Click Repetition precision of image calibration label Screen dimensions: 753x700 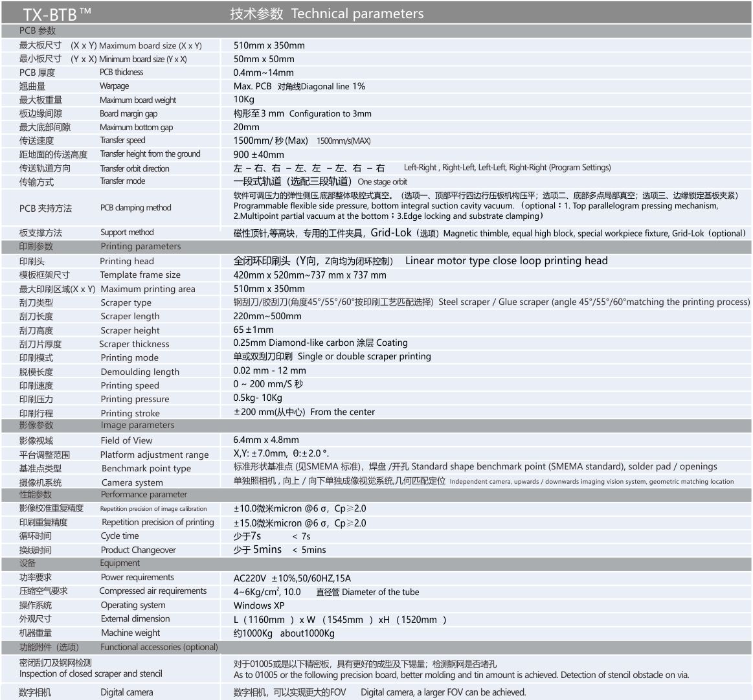[x=153, y=509]
